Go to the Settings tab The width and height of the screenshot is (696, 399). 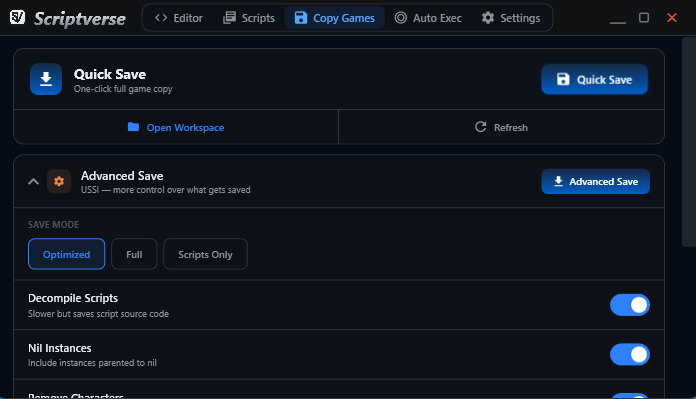(x=511, y=18)
